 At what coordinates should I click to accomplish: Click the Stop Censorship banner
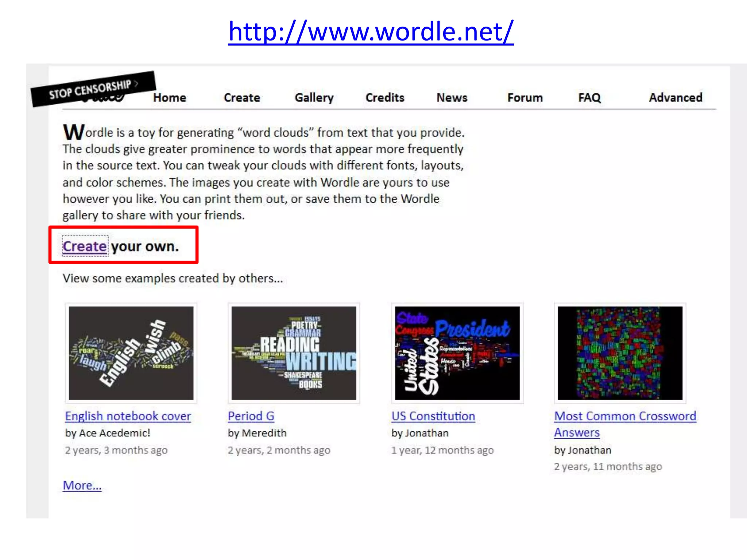coord(93,89)
